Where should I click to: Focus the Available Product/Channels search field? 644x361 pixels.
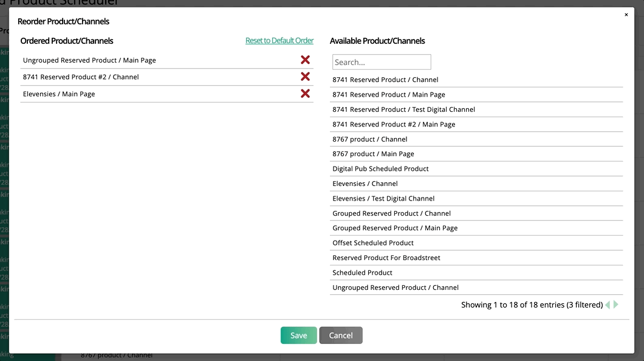382,62
